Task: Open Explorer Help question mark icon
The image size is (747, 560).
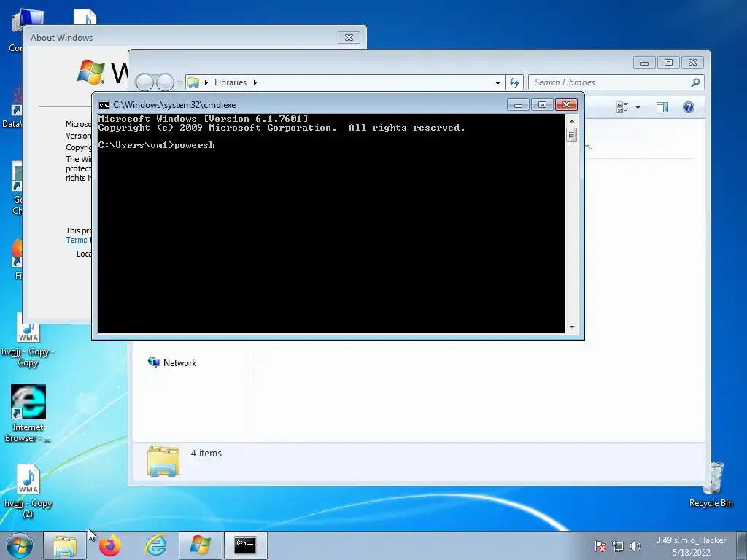Action: click(689, 107)
